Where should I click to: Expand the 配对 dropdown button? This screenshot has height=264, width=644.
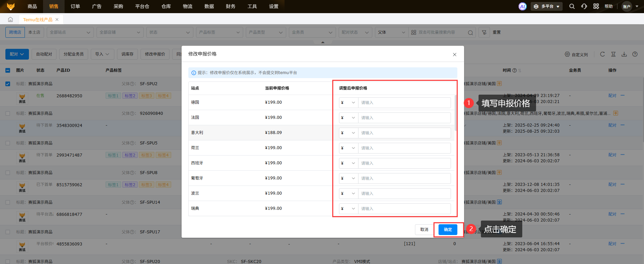coord(17,54)
